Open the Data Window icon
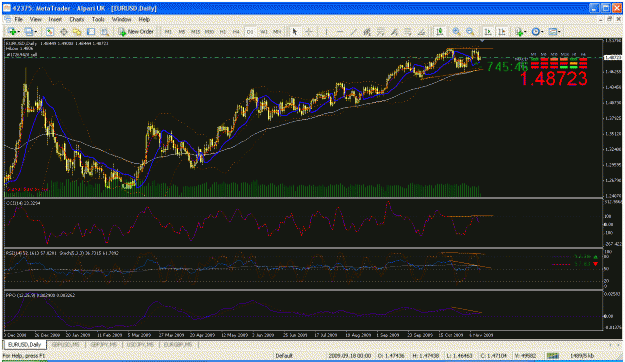625x362 pixels. [x=63, y=31]
